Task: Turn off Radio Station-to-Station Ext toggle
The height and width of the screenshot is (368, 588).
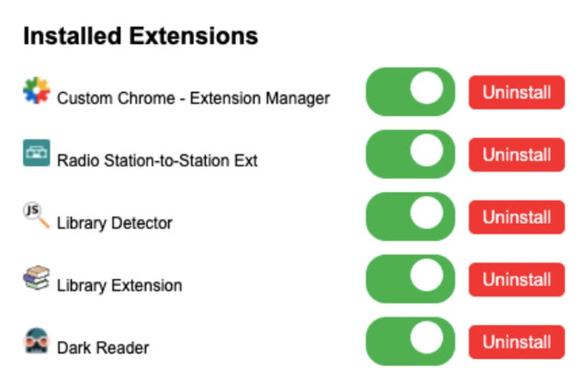Action: pyautogui.click(x=410, y=154)
